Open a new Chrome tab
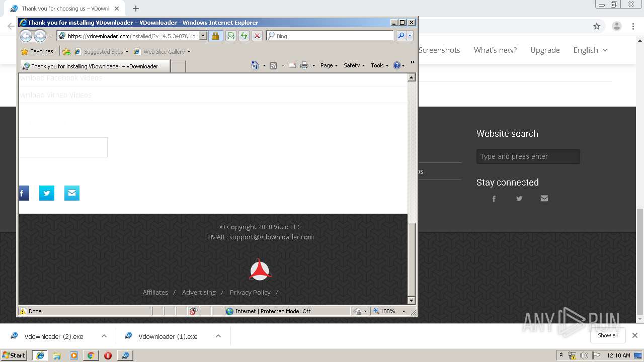 136,9
